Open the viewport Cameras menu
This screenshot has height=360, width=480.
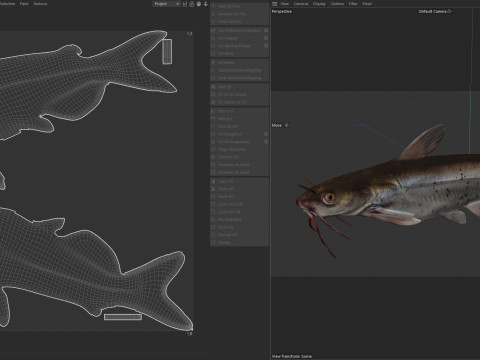tap(301, 4)
